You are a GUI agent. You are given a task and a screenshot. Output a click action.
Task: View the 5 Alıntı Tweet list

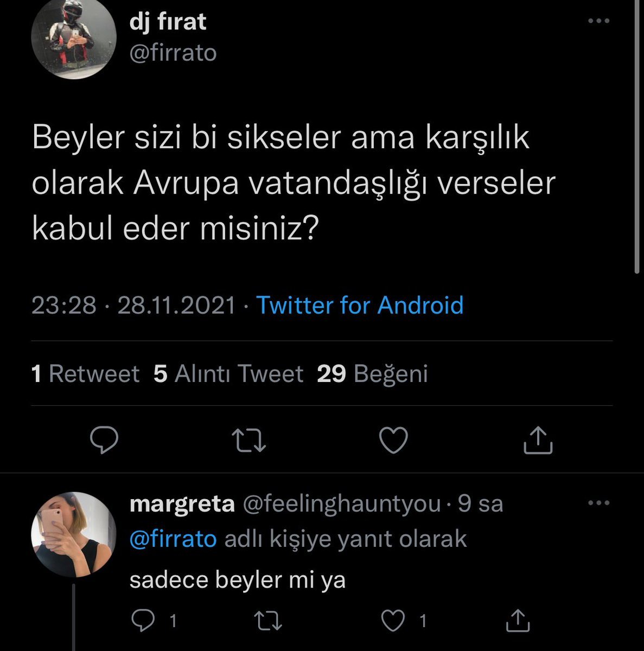pos(228,374)
